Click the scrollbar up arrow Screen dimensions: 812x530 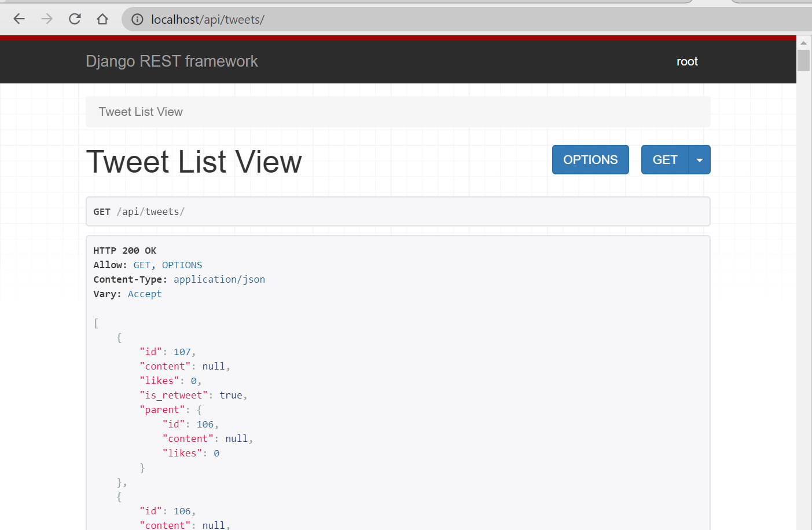[x=803, y=43]
